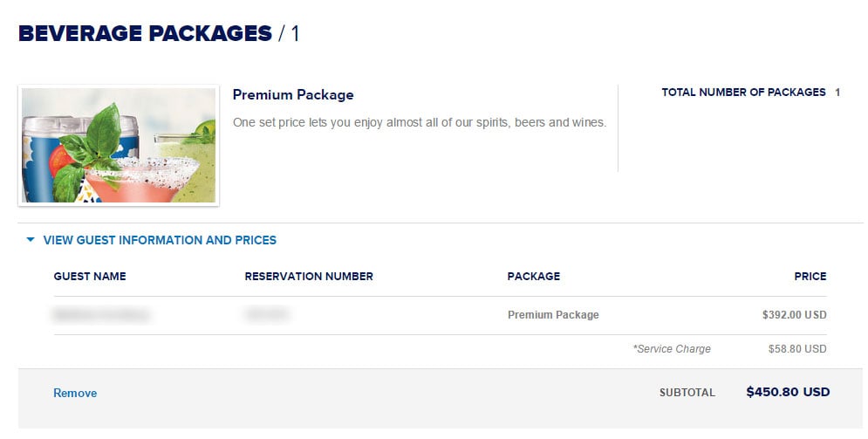Screen dimensions: 868x439
Task: Click the package description text
Action: [x=420, y=122]
